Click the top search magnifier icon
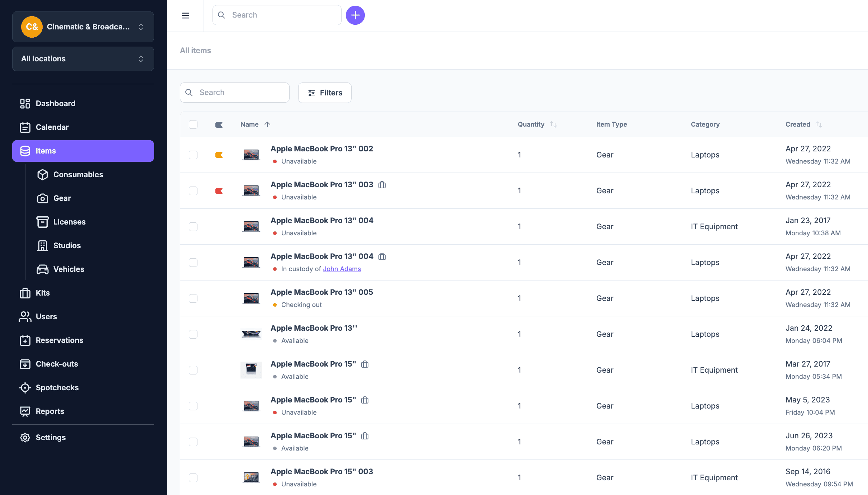 point(222,15)
